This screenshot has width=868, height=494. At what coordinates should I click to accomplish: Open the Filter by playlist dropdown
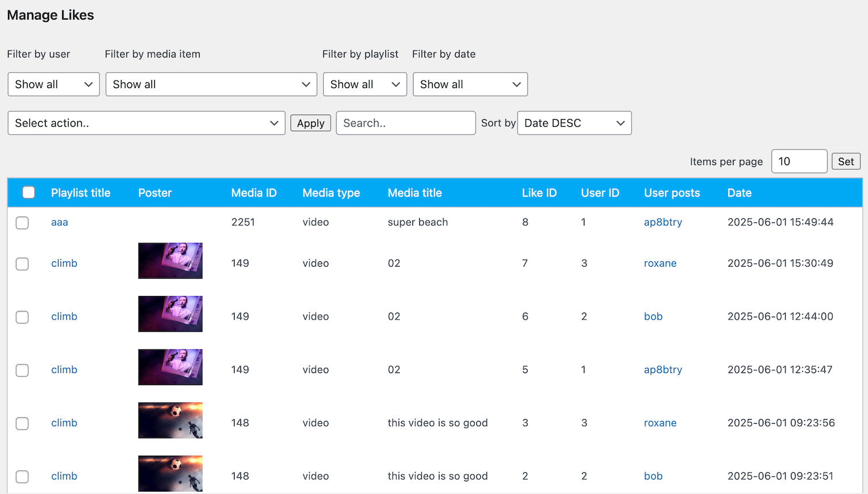(365, 85)
